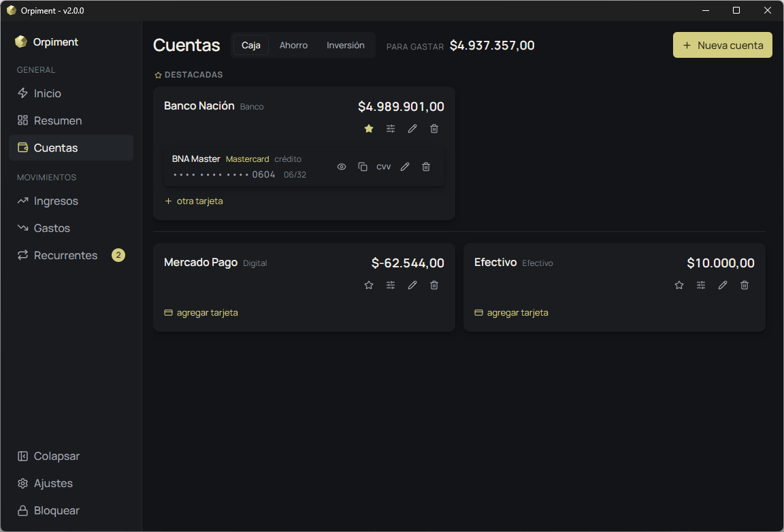The width and height of the screenshot is (784, 532).
Task: Click the Recurrentes badge showing 2
Action: 118,255
